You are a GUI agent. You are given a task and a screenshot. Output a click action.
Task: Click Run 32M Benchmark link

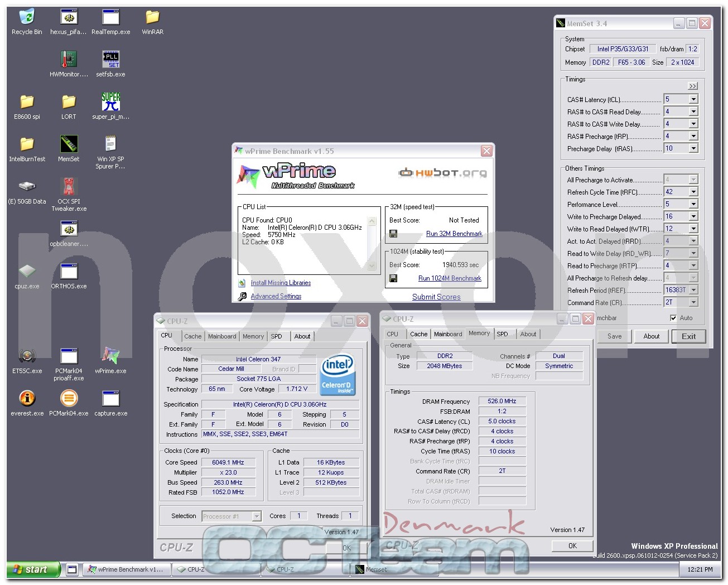click(x=454, y=234)
